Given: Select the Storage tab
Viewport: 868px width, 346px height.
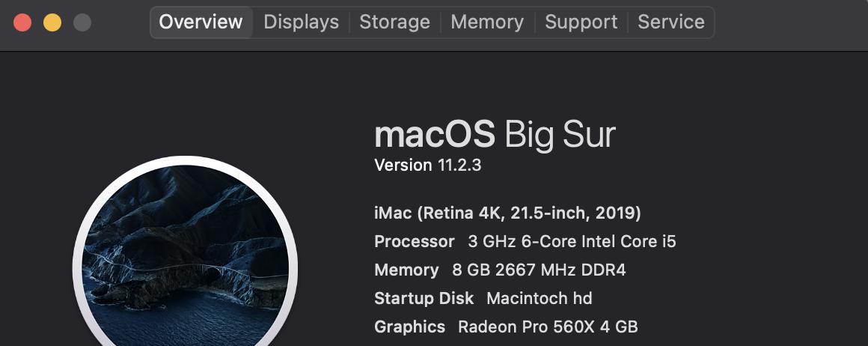Looking at the screenshot, I should click(394, 22).
